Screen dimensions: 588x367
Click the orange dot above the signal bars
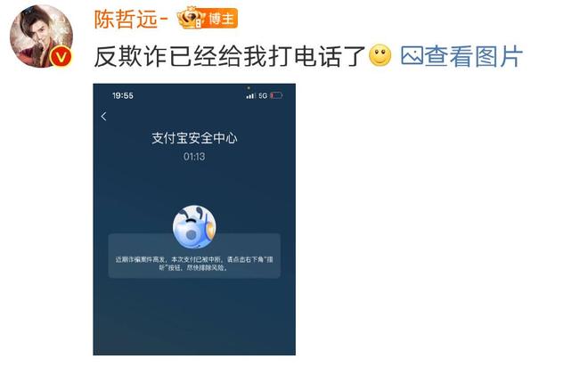pos(249,88)
